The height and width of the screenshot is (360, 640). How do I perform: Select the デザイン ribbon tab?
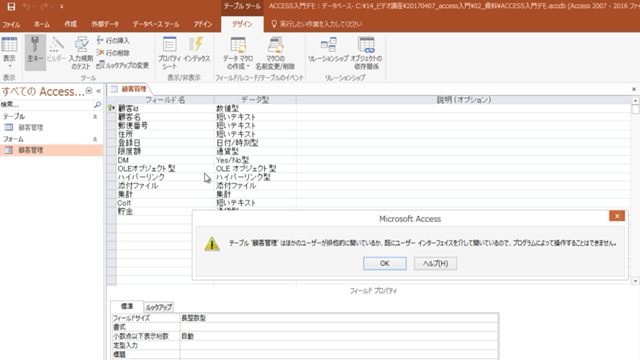(x=242, y=24)
